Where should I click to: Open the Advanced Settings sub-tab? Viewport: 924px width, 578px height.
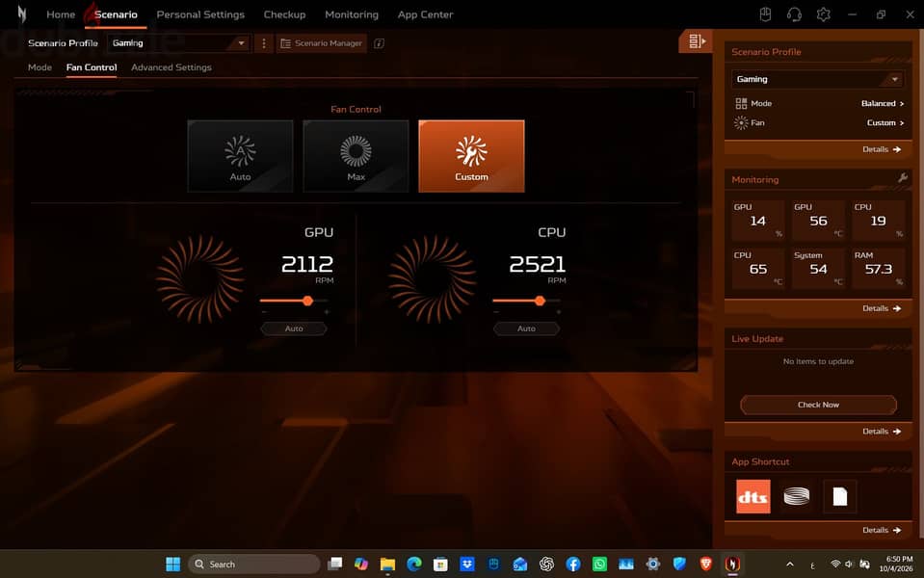click(x=171, y=67)
